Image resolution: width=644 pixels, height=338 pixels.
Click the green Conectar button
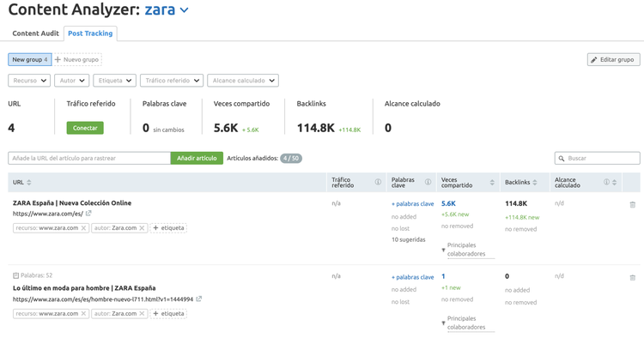[85, 128]
